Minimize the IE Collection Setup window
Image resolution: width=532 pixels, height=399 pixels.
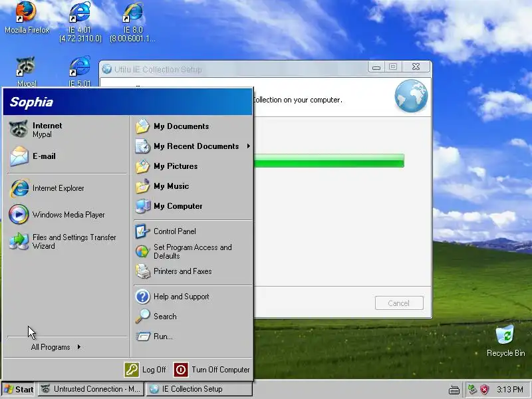tap(376, 67)
